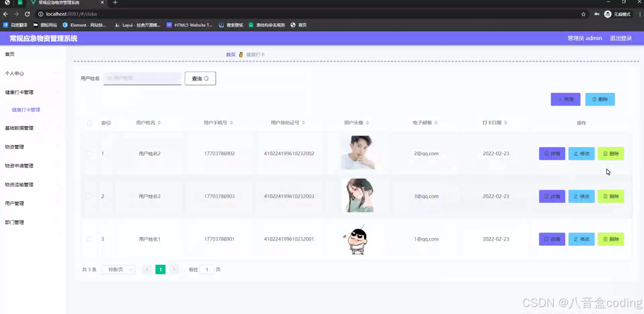Expand 部门管理 sidebar menu
The width and height of the screenshot is (644, 314).
(33, 222)
